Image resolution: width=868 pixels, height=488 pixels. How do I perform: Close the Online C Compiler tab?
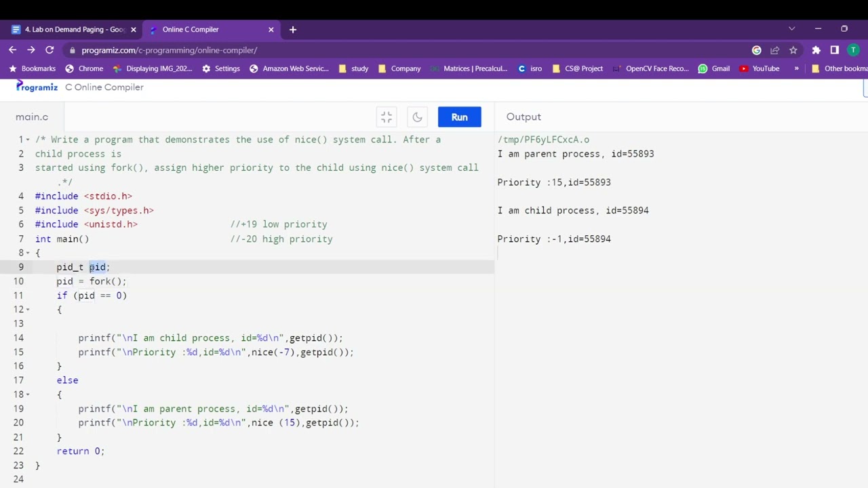click(x=271, y=30)
